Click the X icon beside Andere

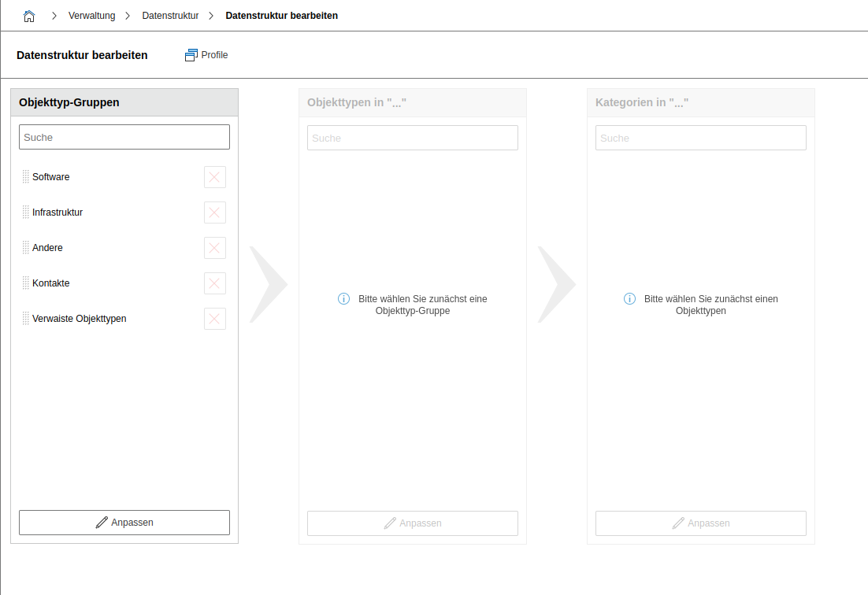[214, 248]
